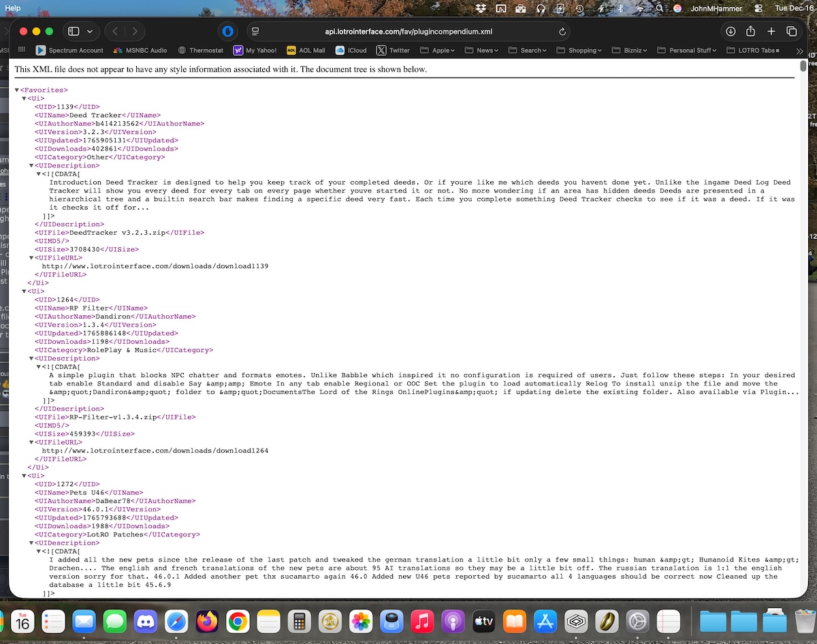Open Dropbox in the menu bar
Viewport: 817px width, 644px height.
(x=481, y=8)
